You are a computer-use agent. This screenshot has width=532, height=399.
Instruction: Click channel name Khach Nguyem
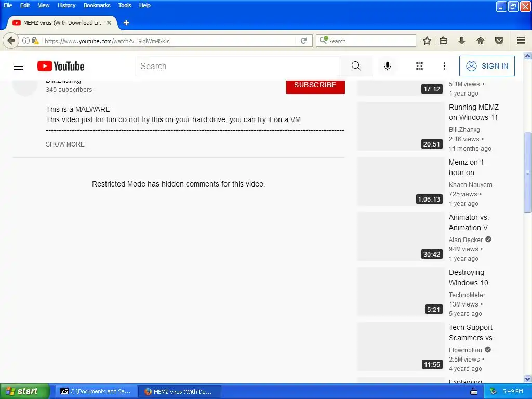[x=470, y=185]
